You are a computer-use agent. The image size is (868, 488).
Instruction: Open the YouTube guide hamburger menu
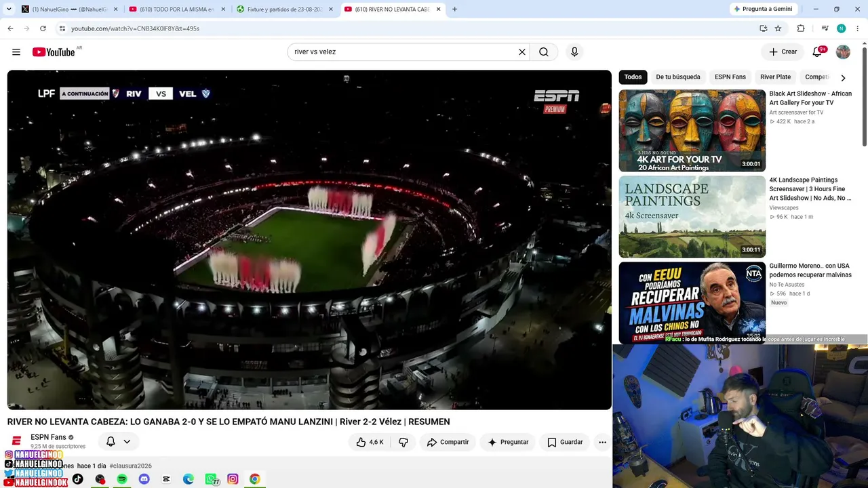[x=16, y=52]
